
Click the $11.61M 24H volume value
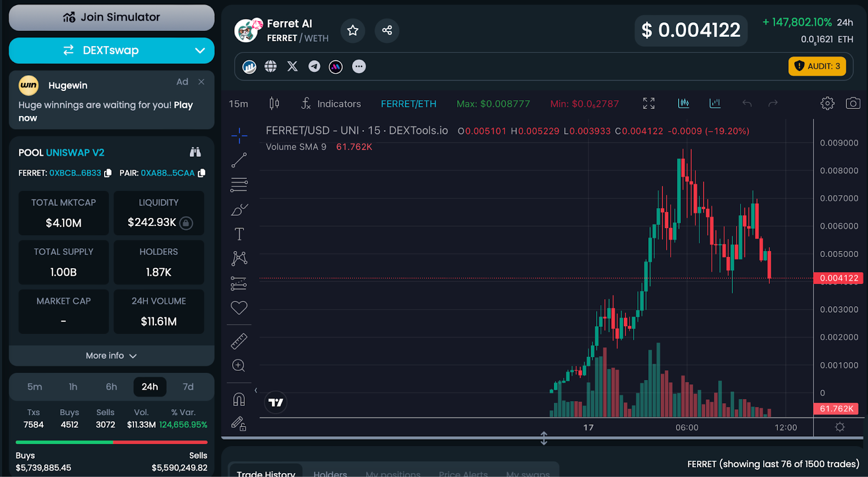[x=158, y=321]
